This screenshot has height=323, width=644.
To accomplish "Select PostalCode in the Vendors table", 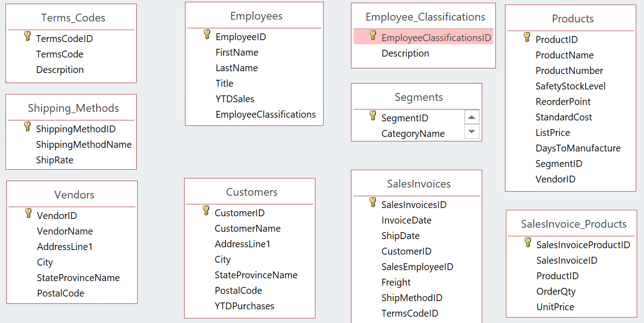I will (61, 293).
